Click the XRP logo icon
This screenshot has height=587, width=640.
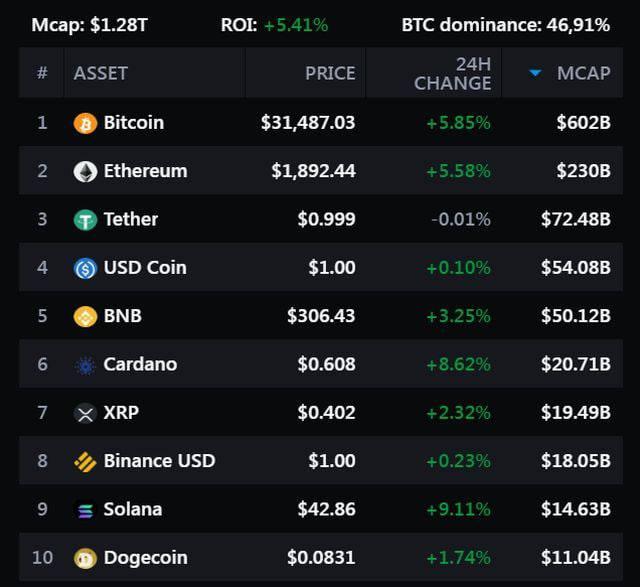tap(85, 413)
